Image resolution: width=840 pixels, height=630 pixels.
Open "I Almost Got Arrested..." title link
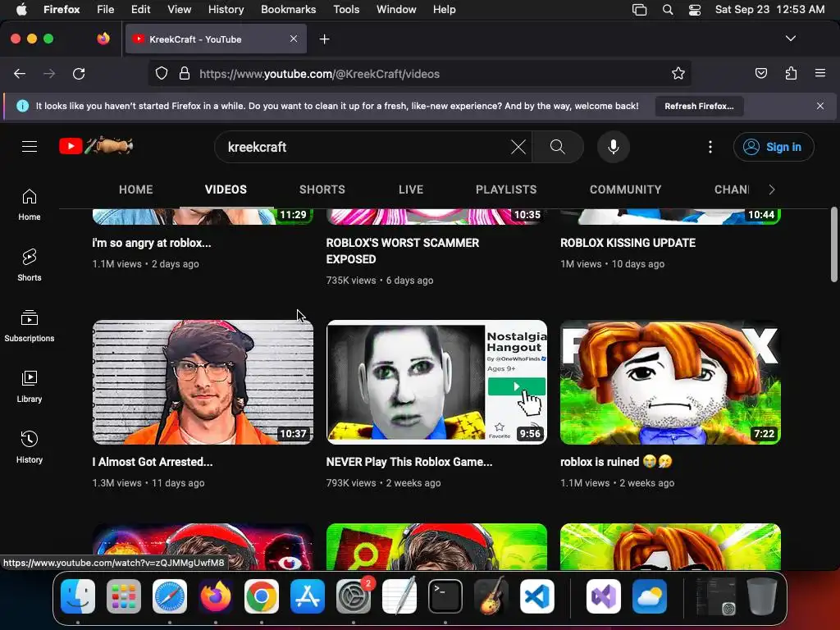tap(153, 462)
